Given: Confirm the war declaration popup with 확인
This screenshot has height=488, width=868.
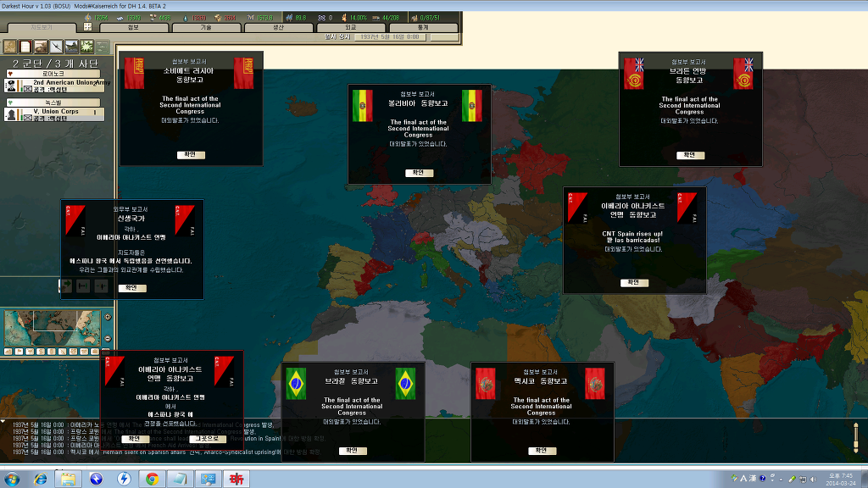Looking at the screenshot, I should coord(135,439).
